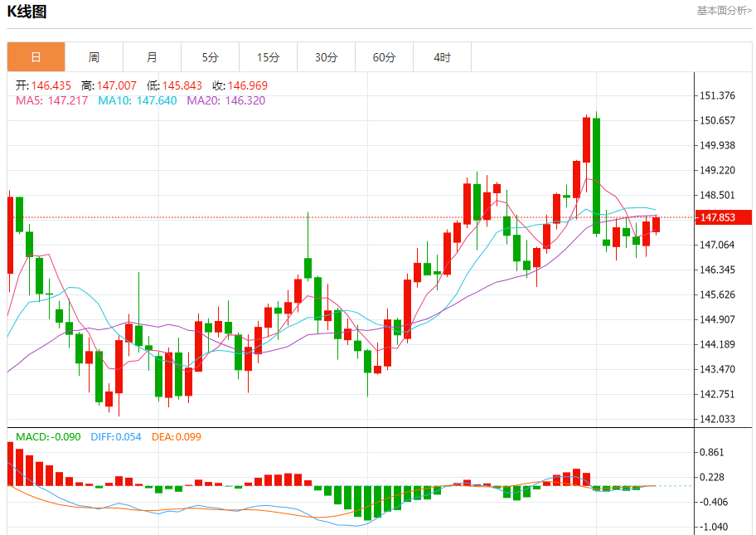756x535 pixels.
Task: Click the 142.751 price axis label
Action: tap(717, 394)
